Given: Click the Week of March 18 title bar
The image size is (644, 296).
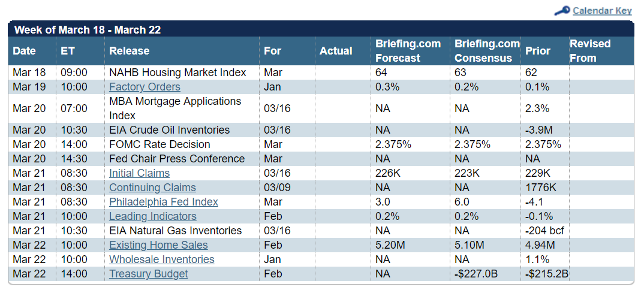Looking at the screenshot, I should (x=88, y=30).
